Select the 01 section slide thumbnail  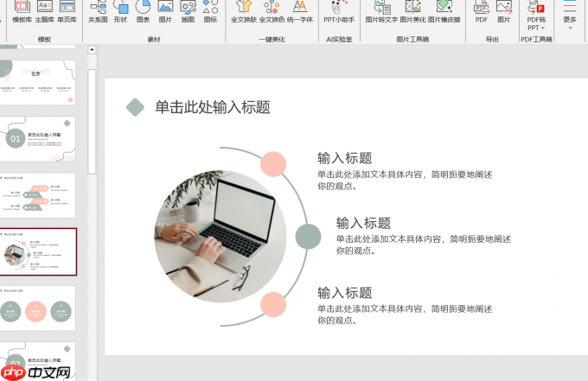[x=37, y=139]
